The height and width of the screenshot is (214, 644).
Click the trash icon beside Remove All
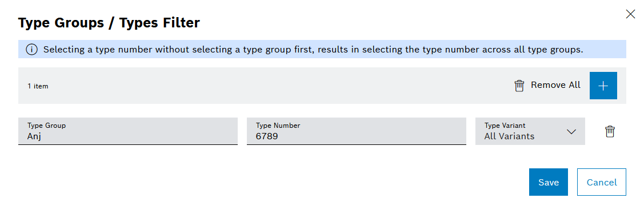tap(519, 86)
